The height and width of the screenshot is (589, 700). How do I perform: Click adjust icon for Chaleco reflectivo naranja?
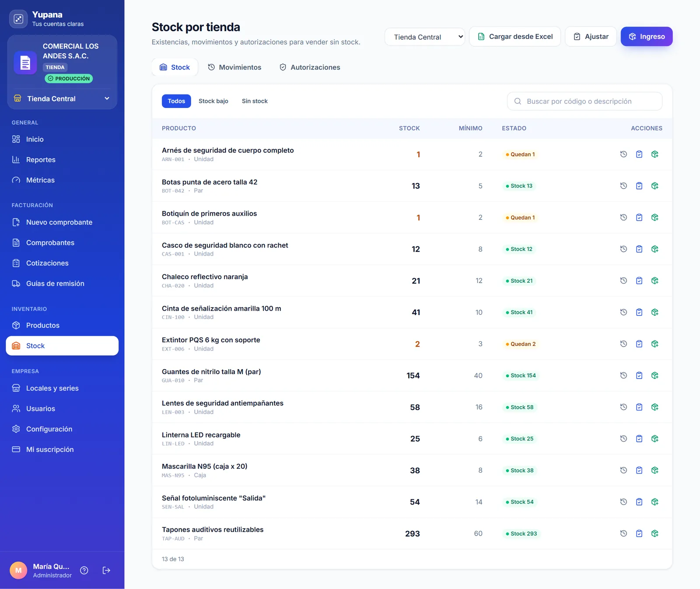pos(639,280)
